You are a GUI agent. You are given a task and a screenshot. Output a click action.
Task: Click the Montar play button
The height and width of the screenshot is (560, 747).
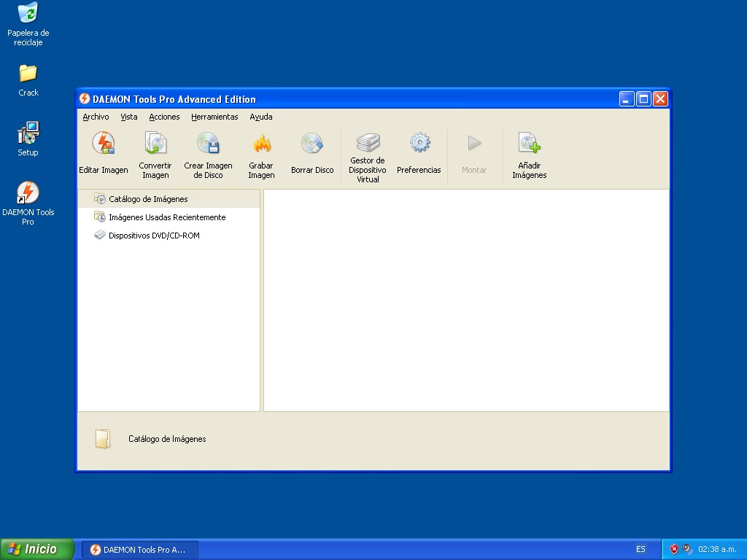(x=474, y=153)
